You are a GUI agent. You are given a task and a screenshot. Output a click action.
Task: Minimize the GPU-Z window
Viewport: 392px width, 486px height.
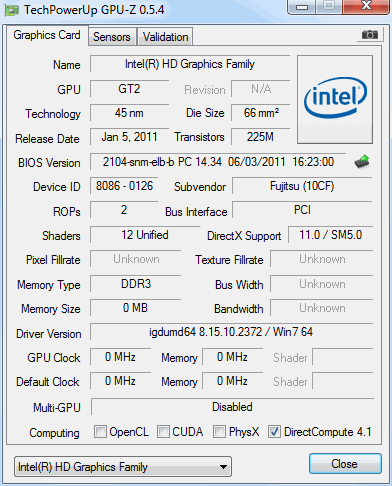point(302,6)
